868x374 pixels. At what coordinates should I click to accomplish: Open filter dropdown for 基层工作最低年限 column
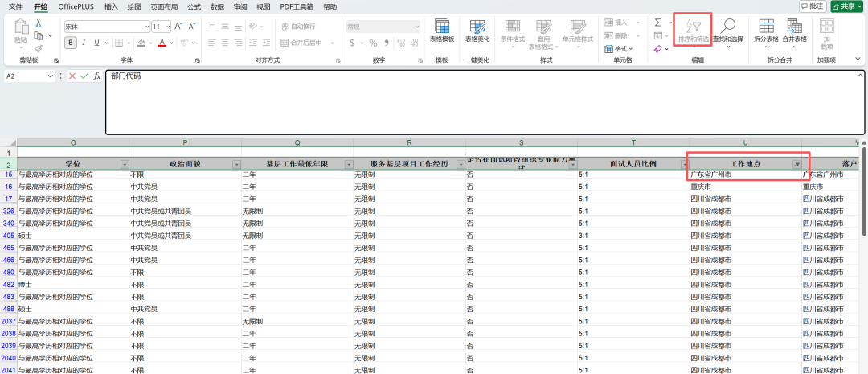click(349, 164)
